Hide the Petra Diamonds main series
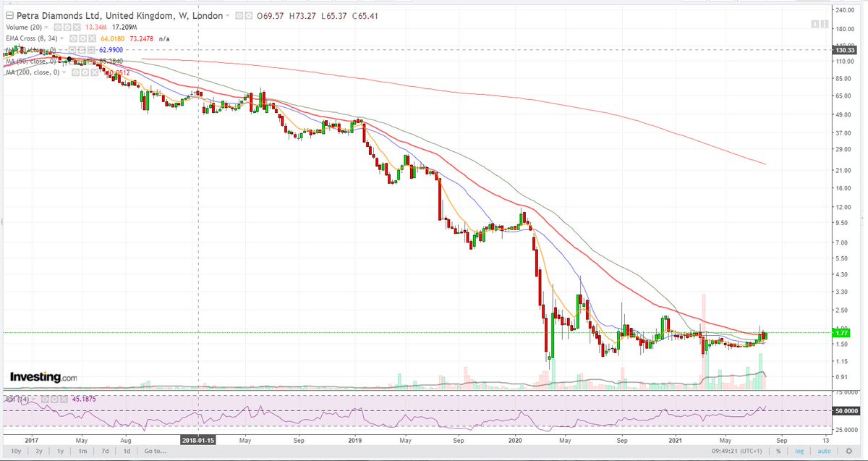Screen dimensions: 868x461 [239, 16]
